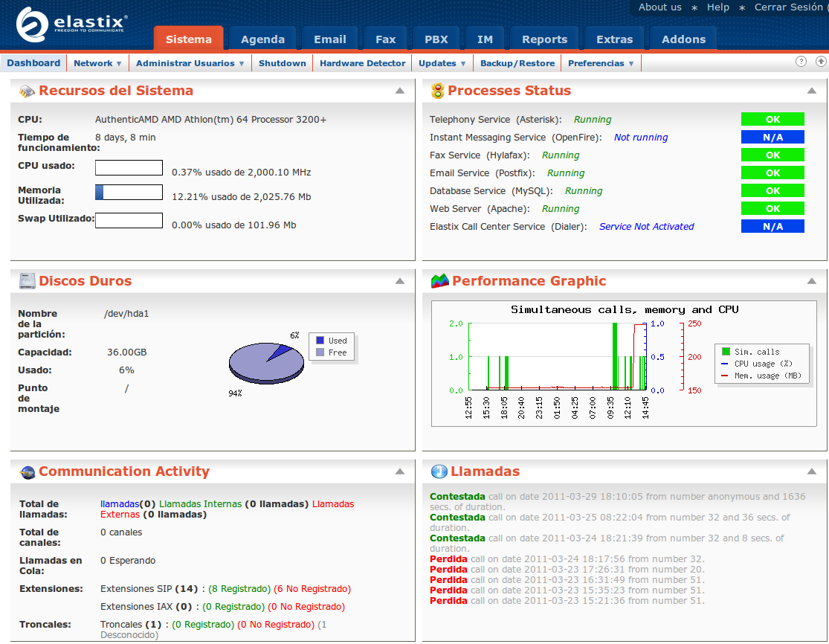Collapse the Llamadas panel

(x=810, y=471)
